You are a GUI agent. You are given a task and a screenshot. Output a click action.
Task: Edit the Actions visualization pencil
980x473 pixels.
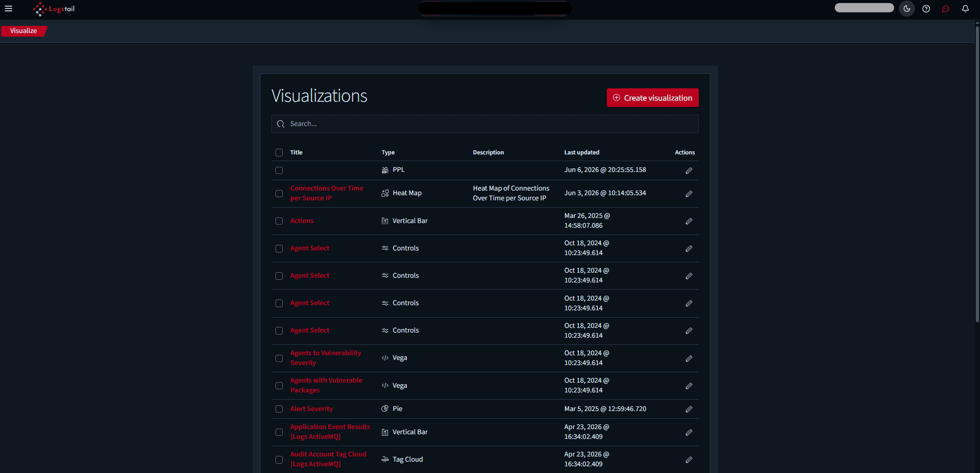(x=689, y=221)
